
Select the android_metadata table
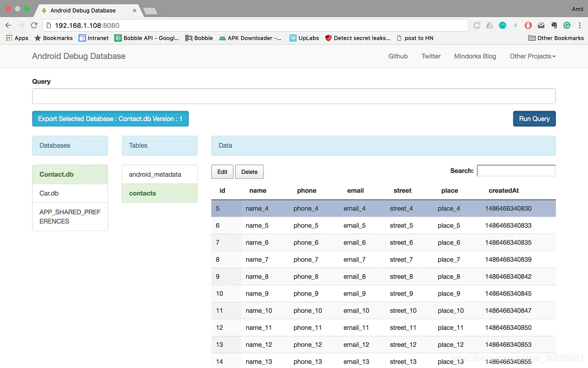point(160,174)
